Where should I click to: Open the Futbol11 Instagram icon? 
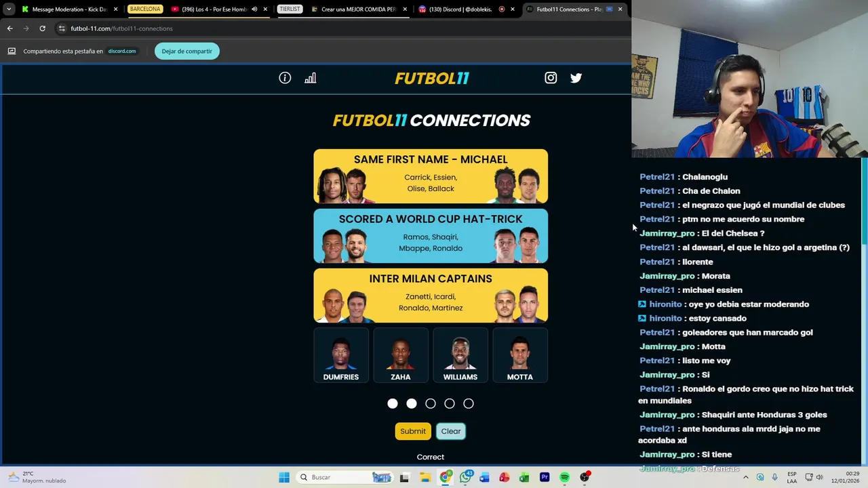click(551, 78)
